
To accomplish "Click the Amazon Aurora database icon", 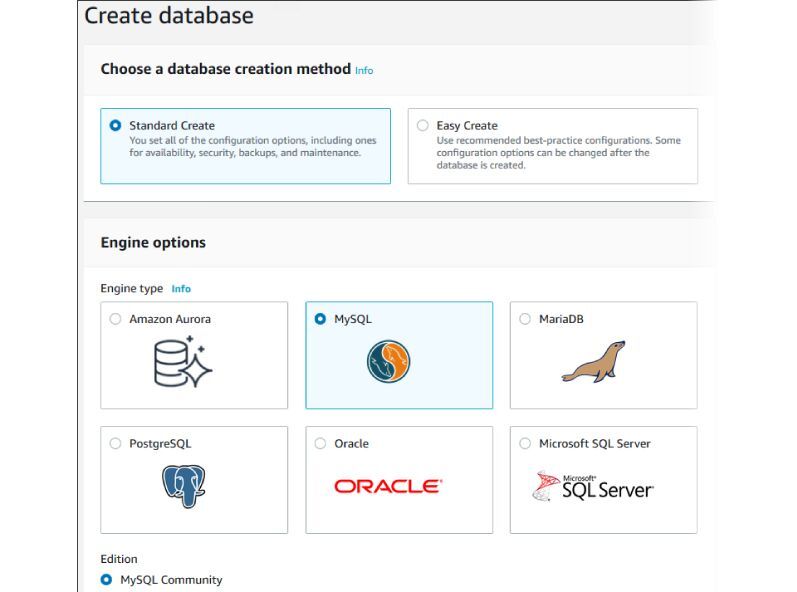I will [183, 362].
